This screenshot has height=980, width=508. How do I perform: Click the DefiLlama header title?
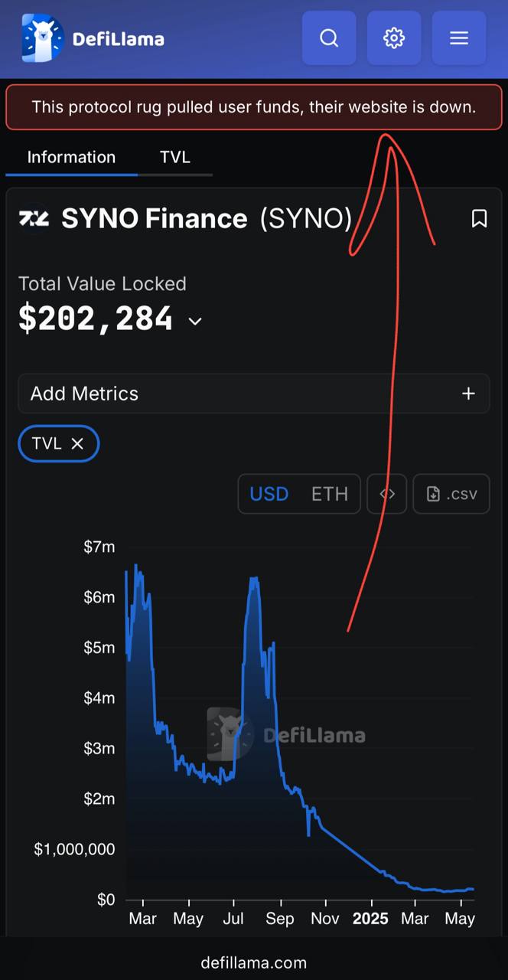tap(119, 38)
